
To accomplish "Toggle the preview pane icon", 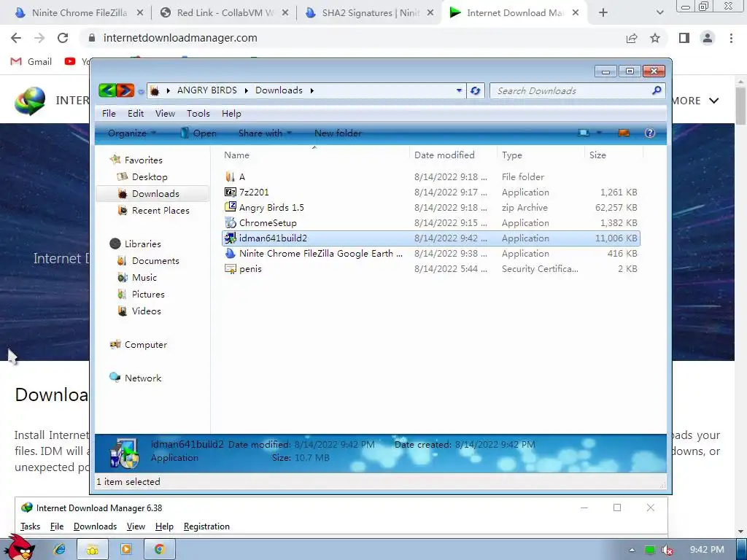I will pyautogui.click(x=624, y=133).
